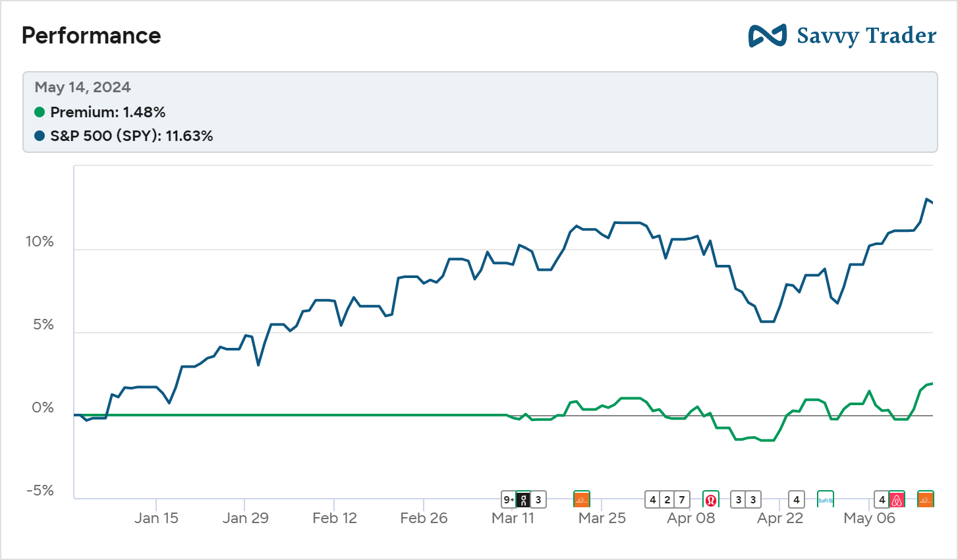958x560 pixels.
Task: Open the 7 trades marker
Action: [682, 499]
